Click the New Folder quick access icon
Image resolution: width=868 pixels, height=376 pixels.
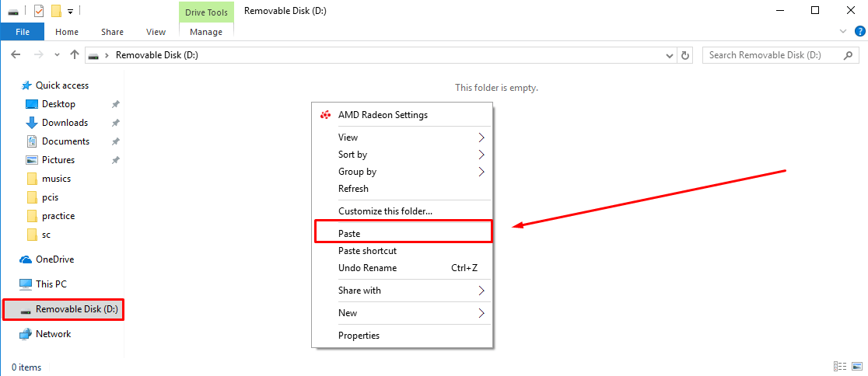(56, 11)
